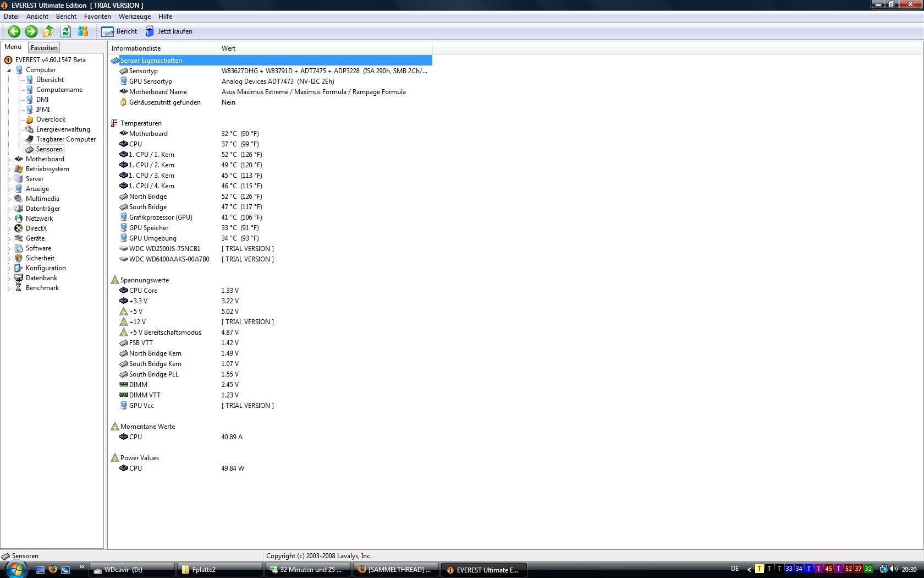Click the Software tree icon
This screenshot has height=578, width=924.
19,248
